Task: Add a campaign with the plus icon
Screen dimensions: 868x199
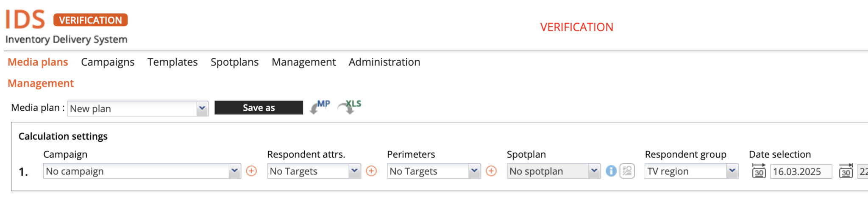Action: pos(251,171)
